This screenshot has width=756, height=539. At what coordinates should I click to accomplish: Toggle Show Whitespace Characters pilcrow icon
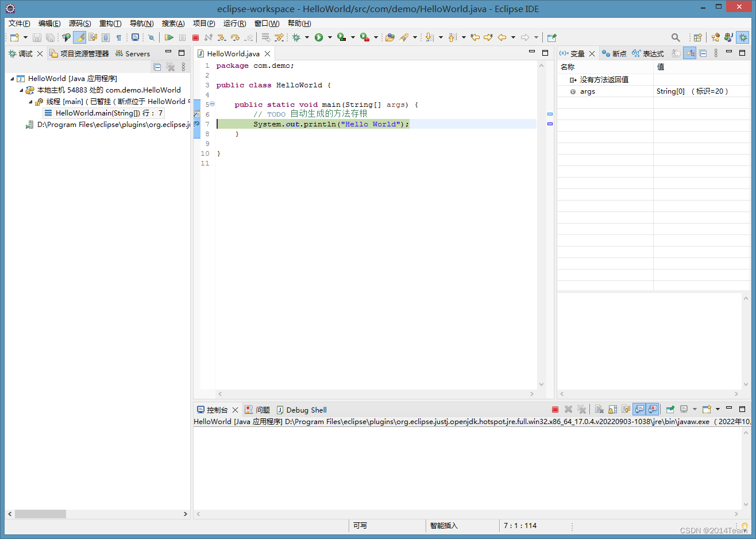point(119,37)
